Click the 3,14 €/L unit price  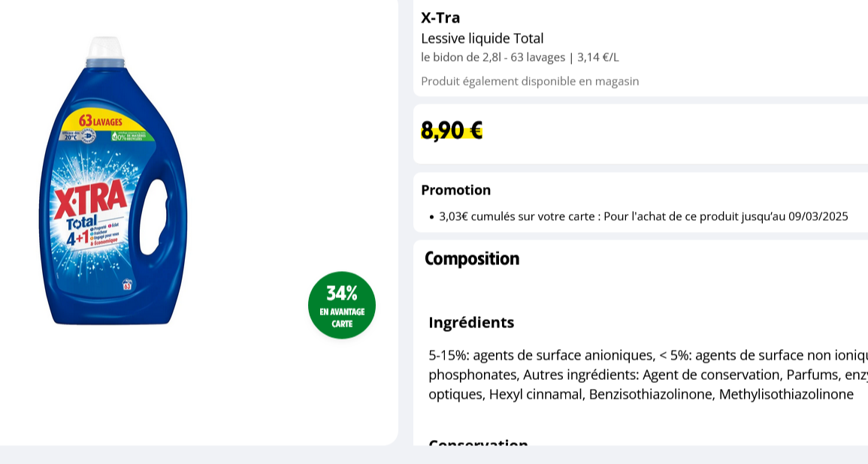(596, 57)
